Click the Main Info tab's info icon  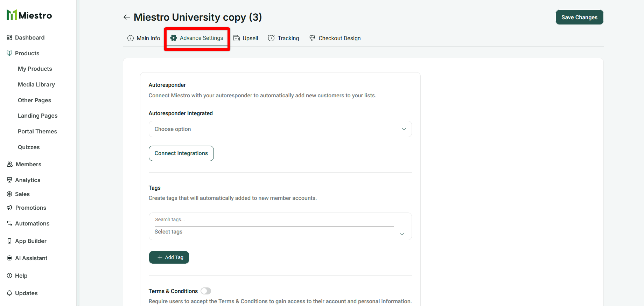[x=131, y=38]
